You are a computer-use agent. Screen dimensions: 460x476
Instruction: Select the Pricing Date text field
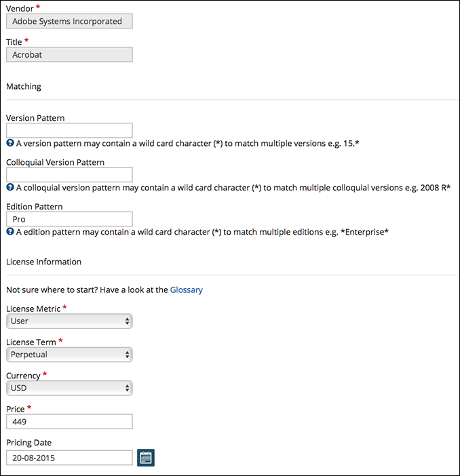69,458
